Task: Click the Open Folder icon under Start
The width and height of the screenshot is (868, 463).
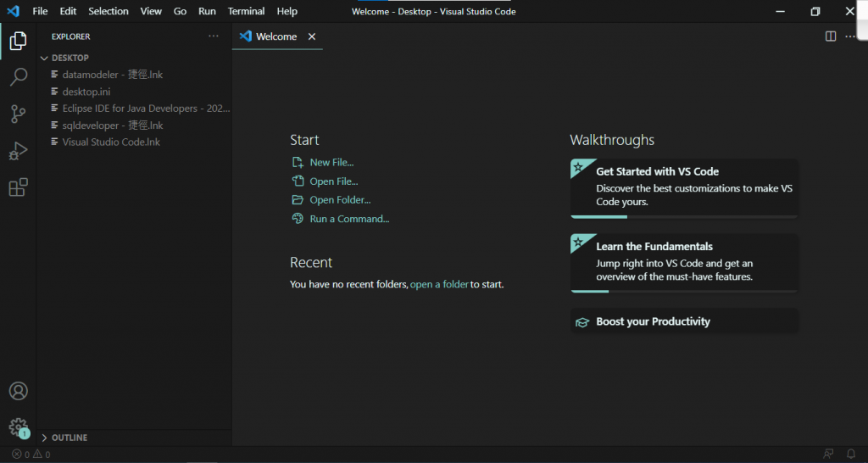Action: 298,200
